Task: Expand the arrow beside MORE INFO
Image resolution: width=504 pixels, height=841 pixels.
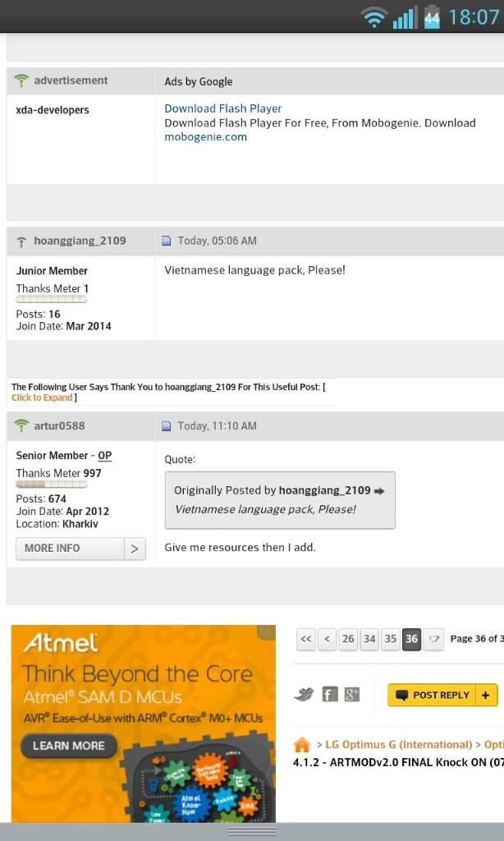Action: coord(135,549)
